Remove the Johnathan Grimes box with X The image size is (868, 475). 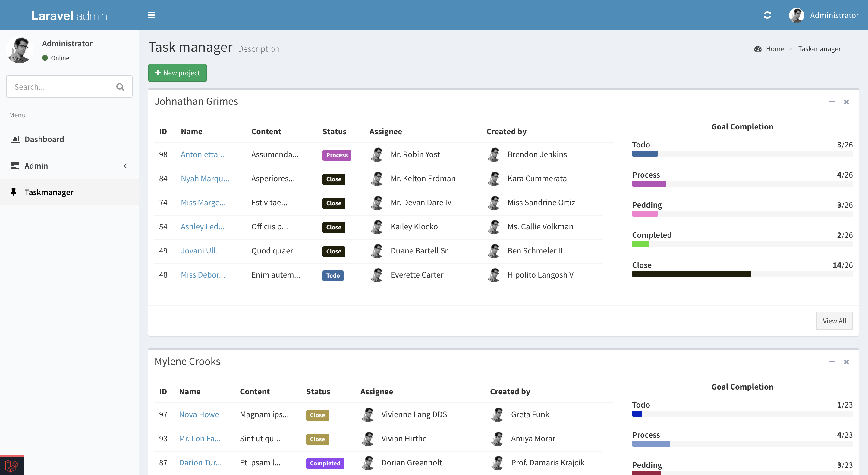click(846, 102)
